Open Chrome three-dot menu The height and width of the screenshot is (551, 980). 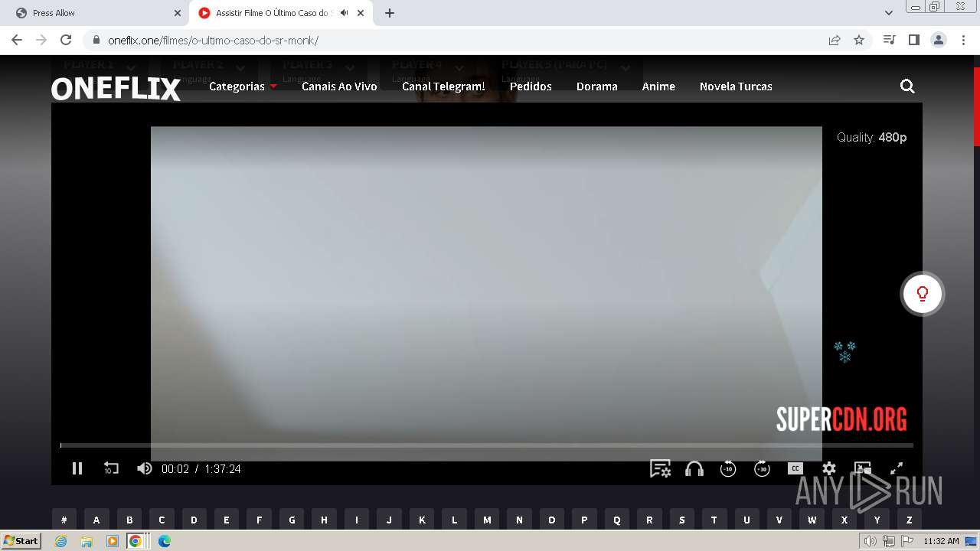tap(962, 40)
